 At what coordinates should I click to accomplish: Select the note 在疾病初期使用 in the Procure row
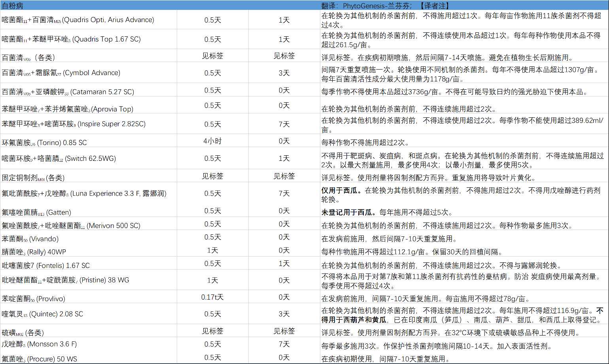click(x=464, y=358)
